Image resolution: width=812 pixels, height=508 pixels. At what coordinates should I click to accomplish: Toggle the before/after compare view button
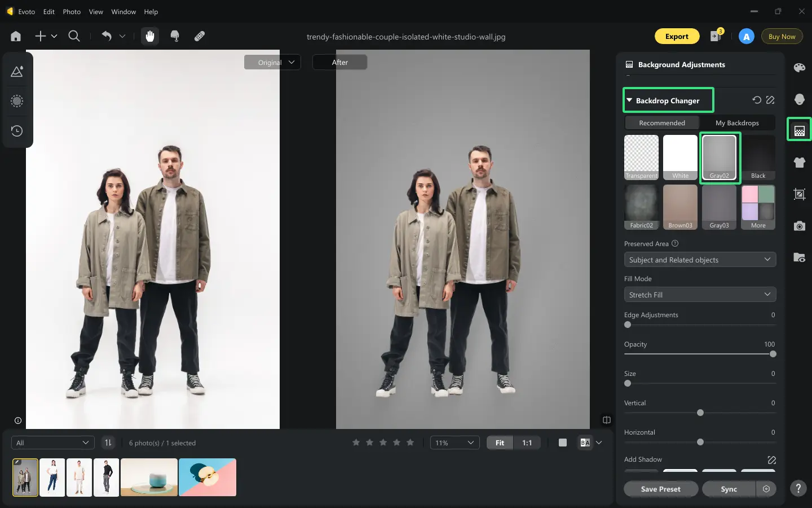pos(585,443)
